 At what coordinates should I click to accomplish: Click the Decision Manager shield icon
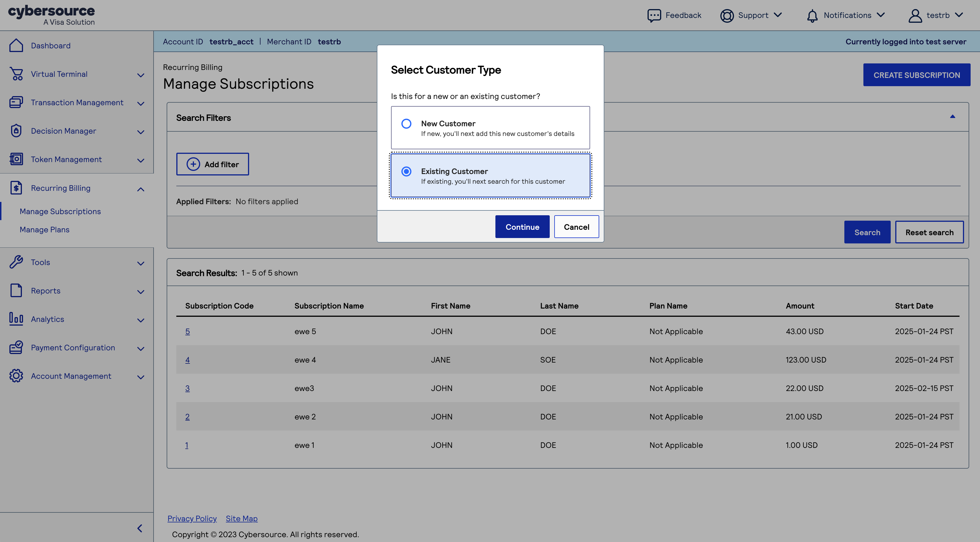tap(16, 131)
